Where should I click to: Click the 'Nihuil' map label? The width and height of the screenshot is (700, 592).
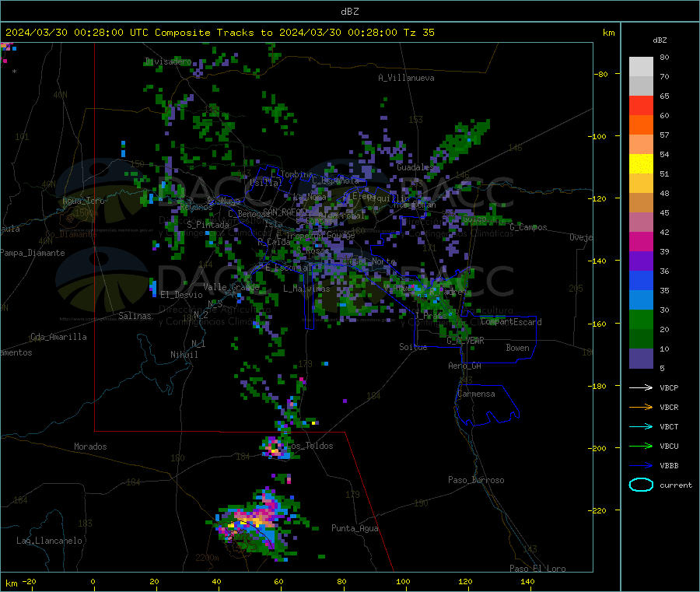click(x=184, y=355)
